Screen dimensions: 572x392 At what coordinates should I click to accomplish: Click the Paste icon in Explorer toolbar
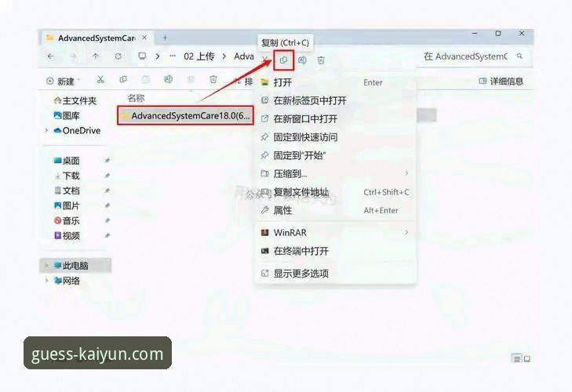[146, 79]
